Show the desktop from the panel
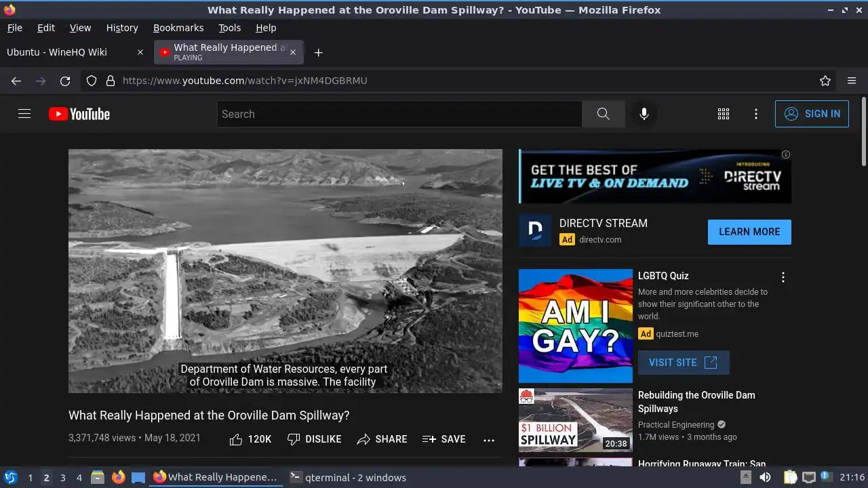 (138, 477)
